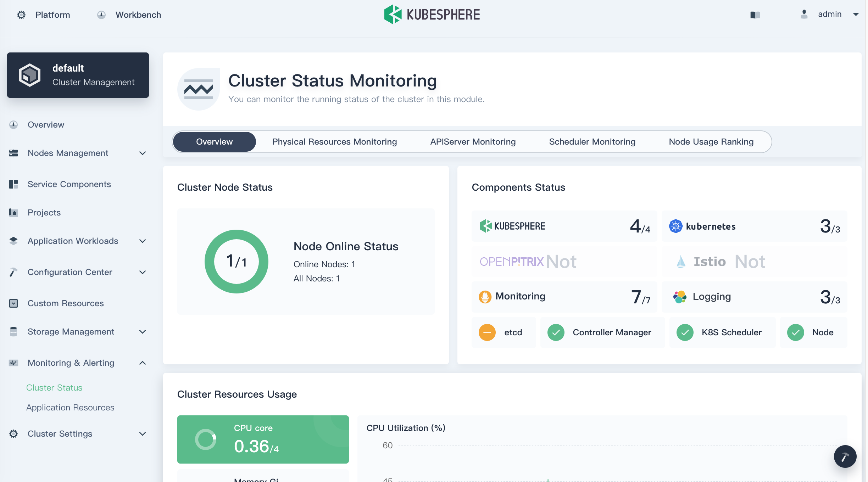Screen dimensions: 868x482
Task: Go to Workbench from top bar
Action: [138, 15]
